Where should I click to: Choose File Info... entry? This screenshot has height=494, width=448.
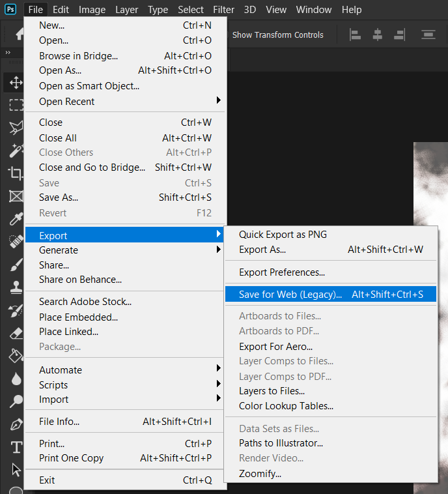coord(125,421)
